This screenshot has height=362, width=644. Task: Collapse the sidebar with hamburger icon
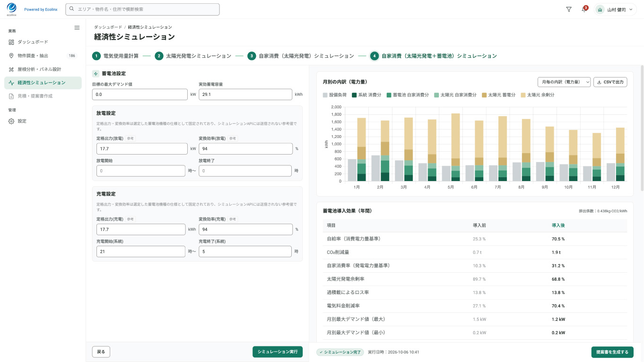[x=77, y=28]
